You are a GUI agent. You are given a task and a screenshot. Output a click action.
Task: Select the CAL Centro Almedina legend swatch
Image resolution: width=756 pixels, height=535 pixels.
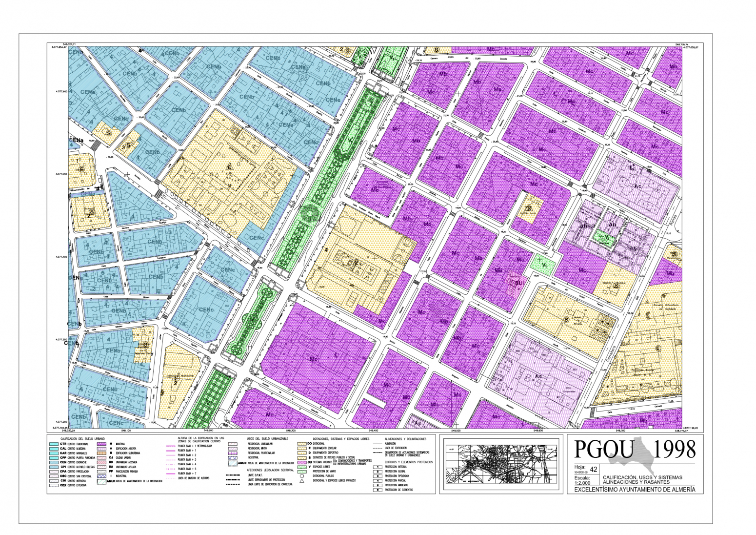pos(54,449)
